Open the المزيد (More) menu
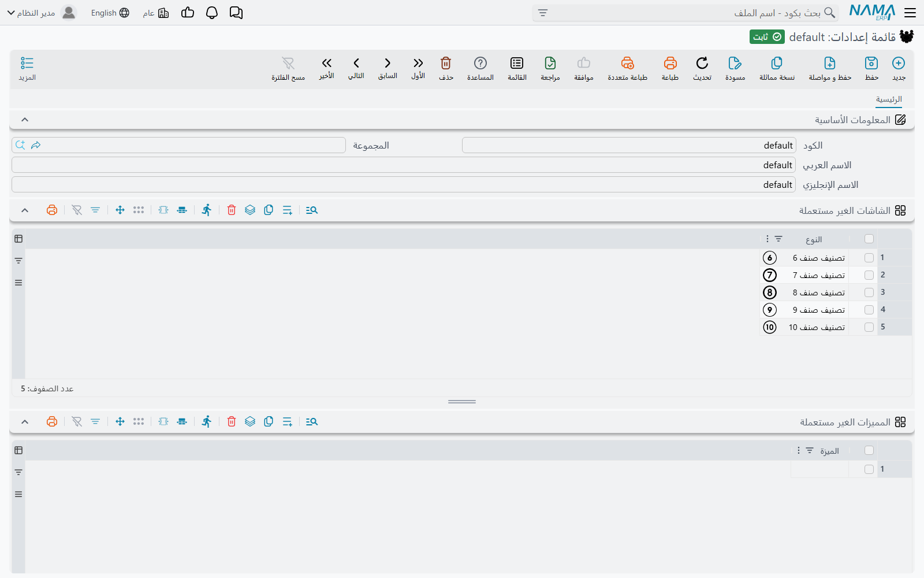Screen dimensions: 924x578 point(27,68)
